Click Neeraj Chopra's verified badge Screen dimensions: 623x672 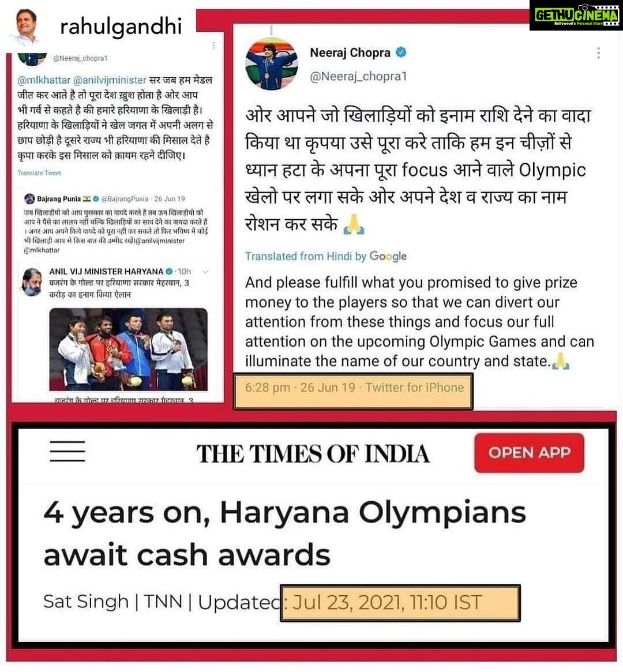click(400, 52)
